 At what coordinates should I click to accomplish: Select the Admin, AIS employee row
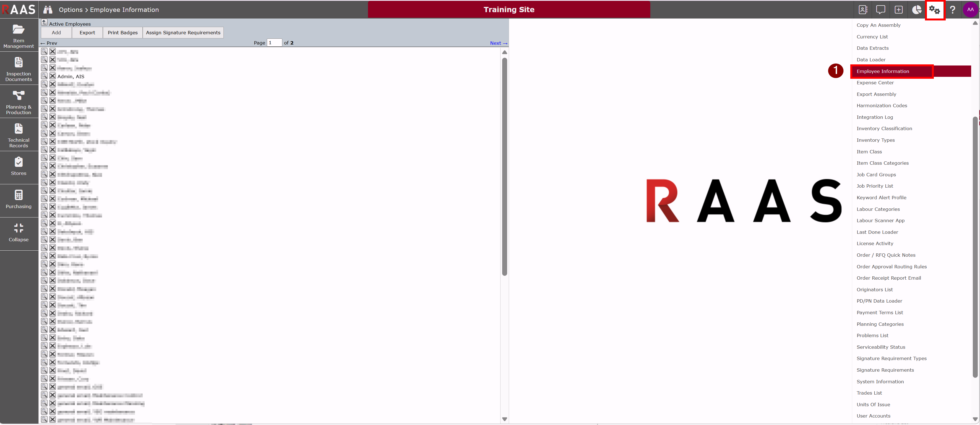tap(71, 77)
